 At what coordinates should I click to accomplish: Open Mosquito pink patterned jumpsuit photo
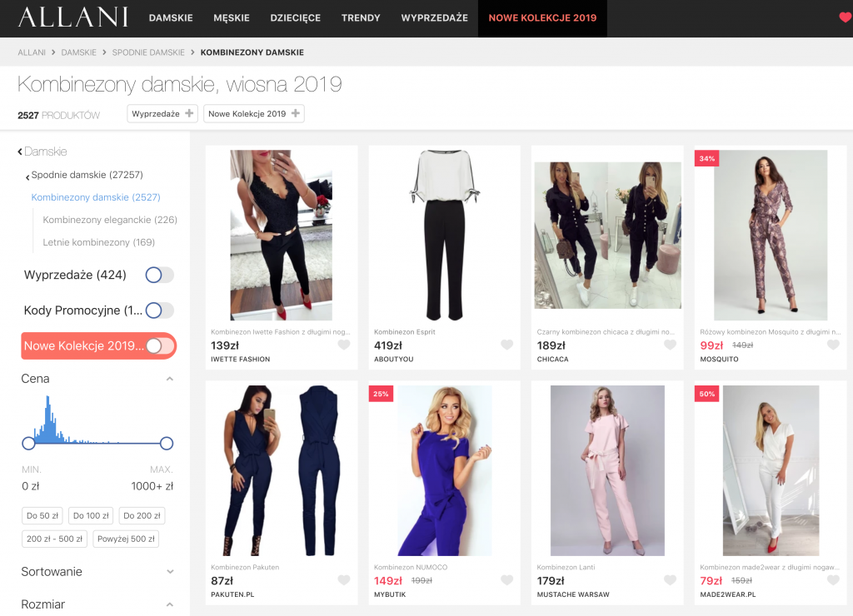pos(771,235)
